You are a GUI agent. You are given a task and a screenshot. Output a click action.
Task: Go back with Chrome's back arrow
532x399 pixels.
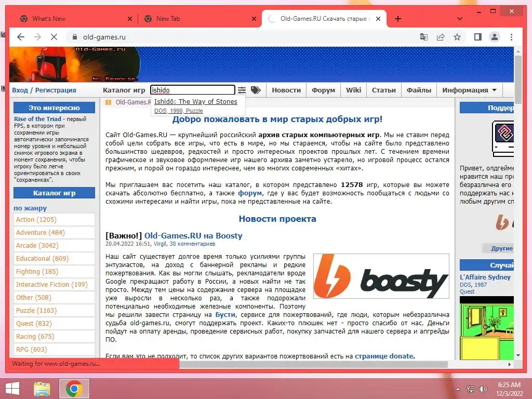pyautogui.click(x=21, y=37)
